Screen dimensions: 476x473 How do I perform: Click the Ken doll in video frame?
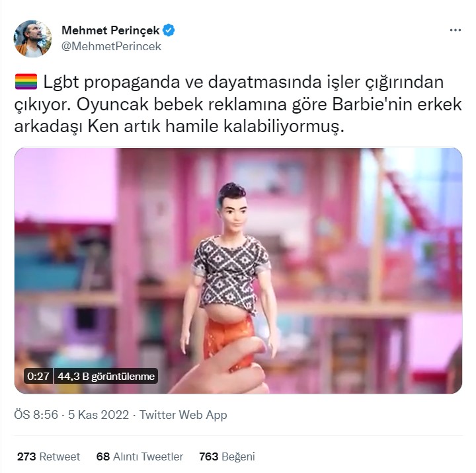tap(230, 273)
